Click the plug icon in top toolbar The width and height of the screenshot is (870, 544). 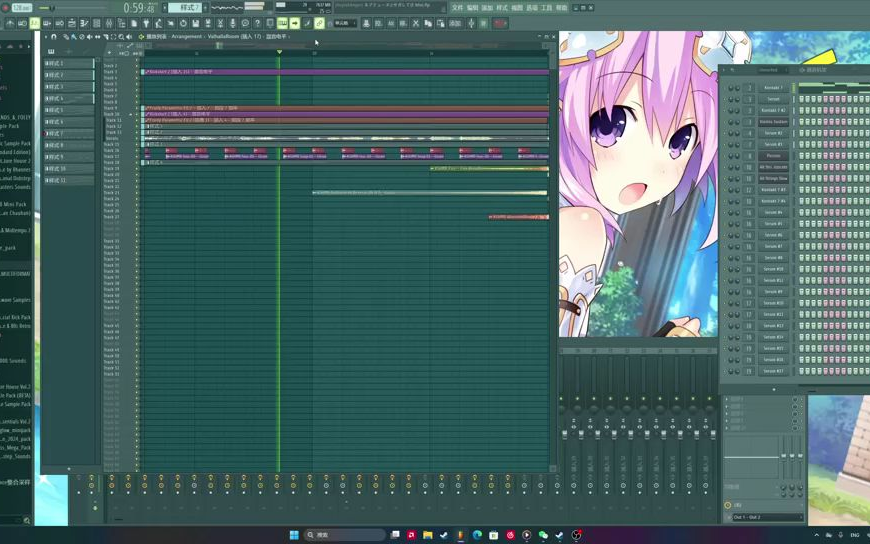tap(146, 23)
